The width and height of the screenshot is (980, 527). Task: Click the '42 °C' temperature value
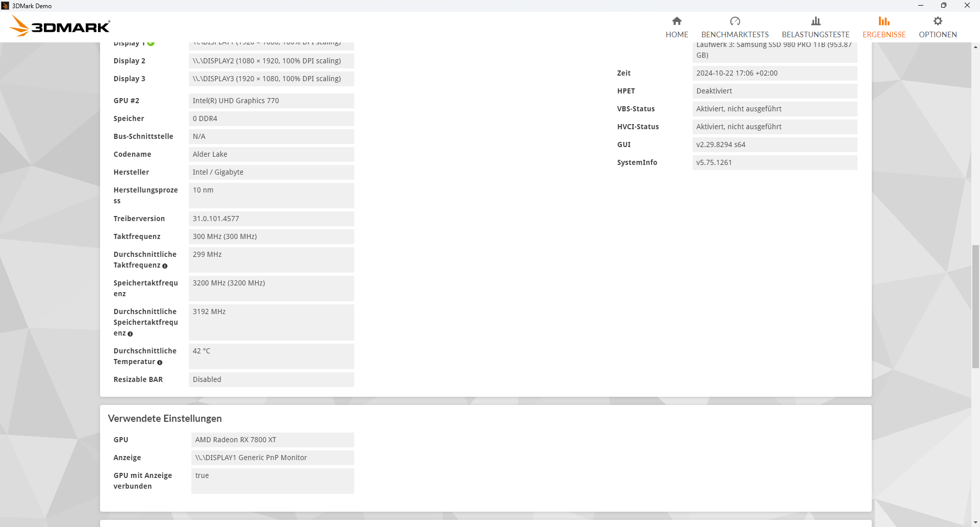pos(272,356)
